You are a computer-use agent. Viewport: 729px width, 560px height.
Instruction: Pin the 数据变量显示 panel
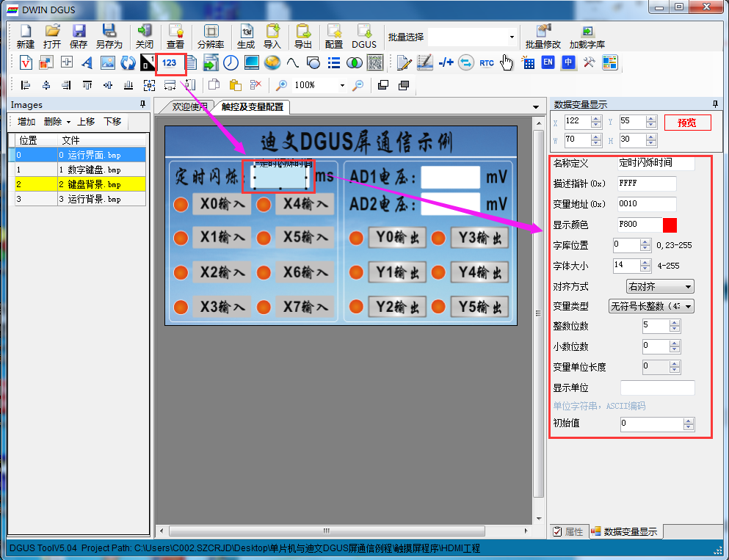click(x=715, y=104)
